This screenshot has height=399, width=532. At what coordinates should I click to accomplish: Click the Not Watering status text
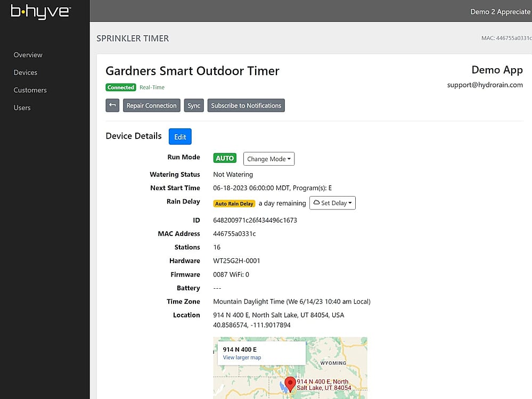tap(233, 174)
